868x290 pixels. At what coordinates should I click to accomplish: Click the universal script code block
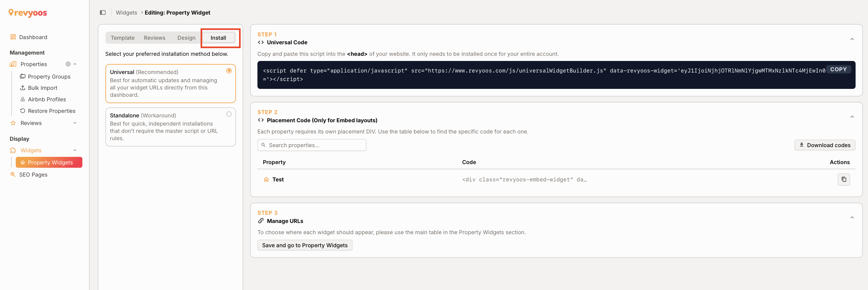pos(556,75)
